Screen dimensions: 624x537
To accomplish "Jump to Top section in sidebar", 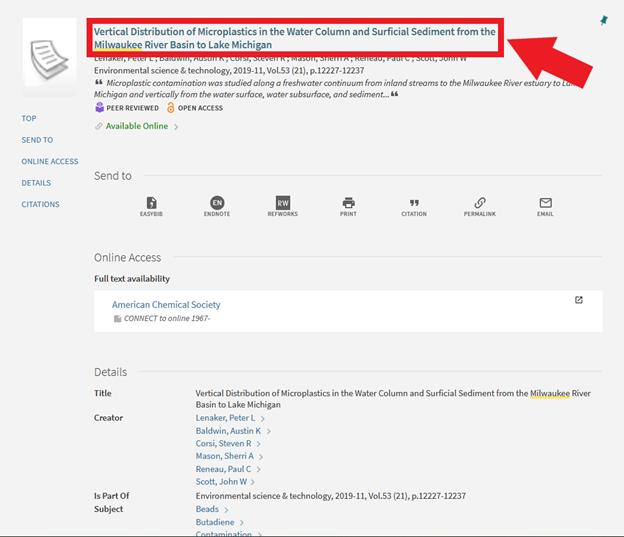I will pyautogui.click(x=29, y=119).
